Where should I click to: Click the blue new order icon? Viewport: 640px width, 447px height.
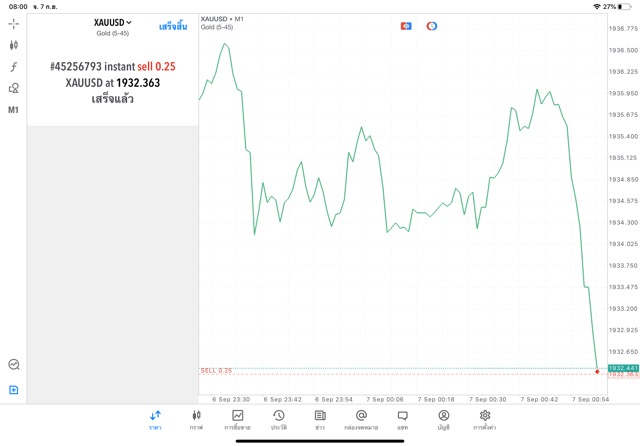pos(14,389)
